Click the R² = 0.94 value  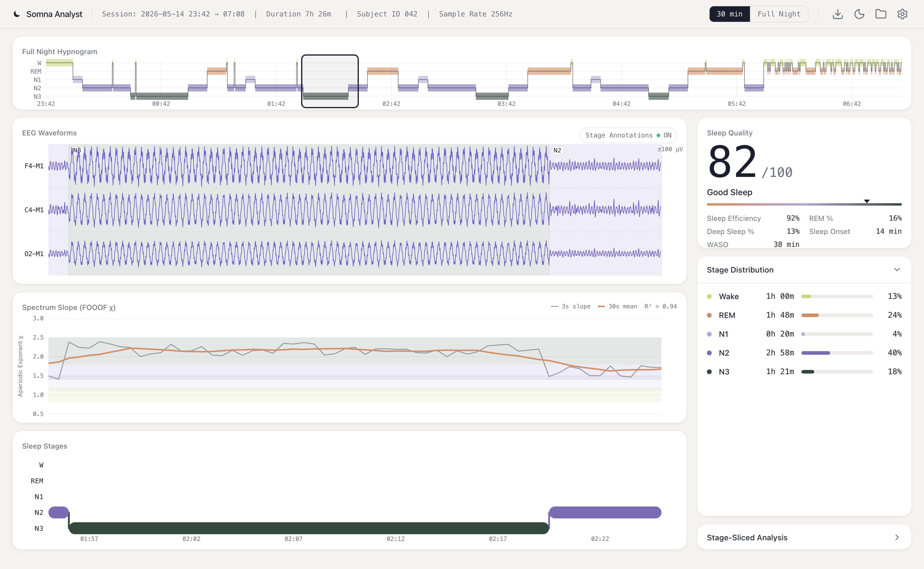661,306
